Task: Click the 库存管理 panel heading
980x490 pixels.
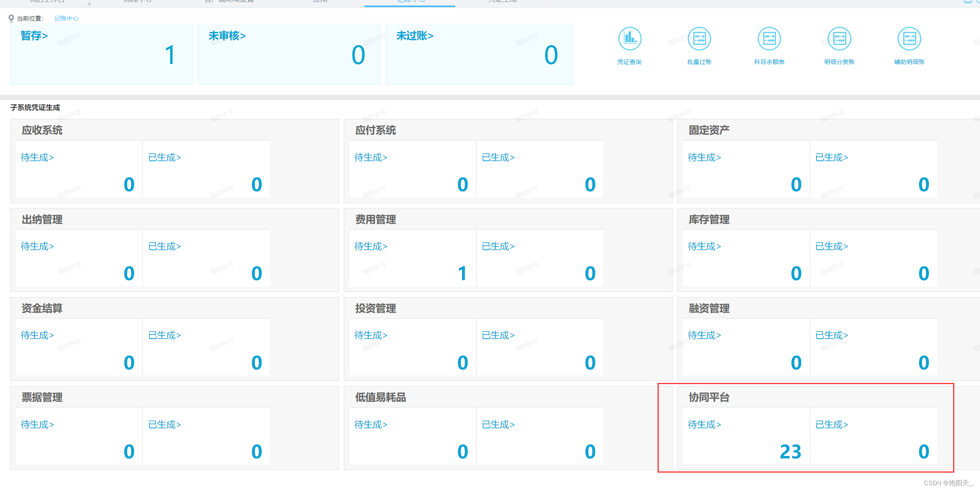Action: pyautogui.click(x=709, y=220)
